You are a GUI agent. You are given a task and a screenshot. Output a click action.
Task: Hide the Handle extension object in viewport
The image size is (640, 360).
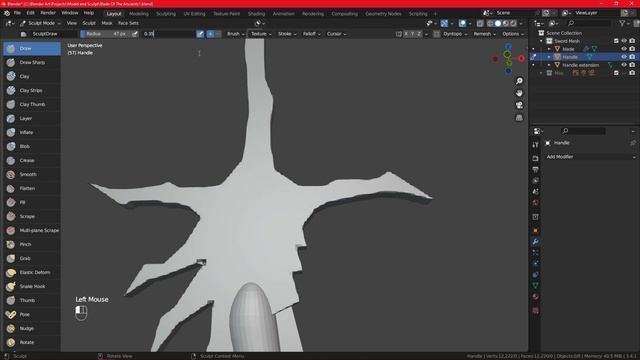[624, 65]
